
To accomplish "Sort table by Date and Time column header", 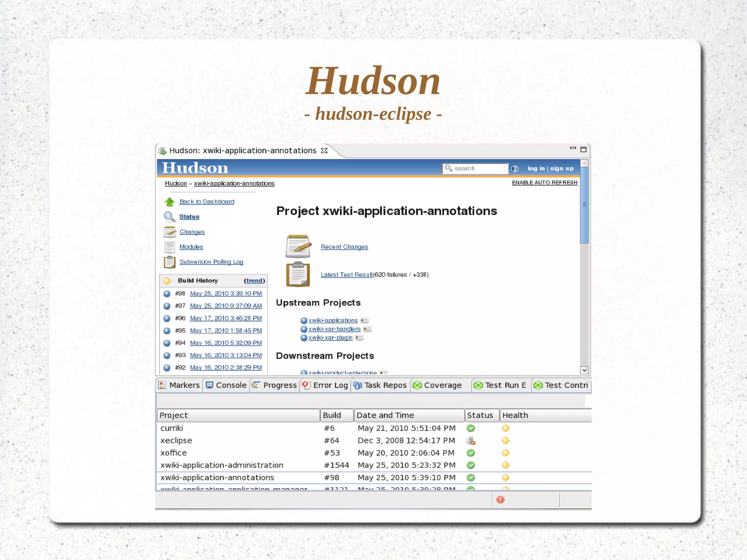I will coord(409,415).
